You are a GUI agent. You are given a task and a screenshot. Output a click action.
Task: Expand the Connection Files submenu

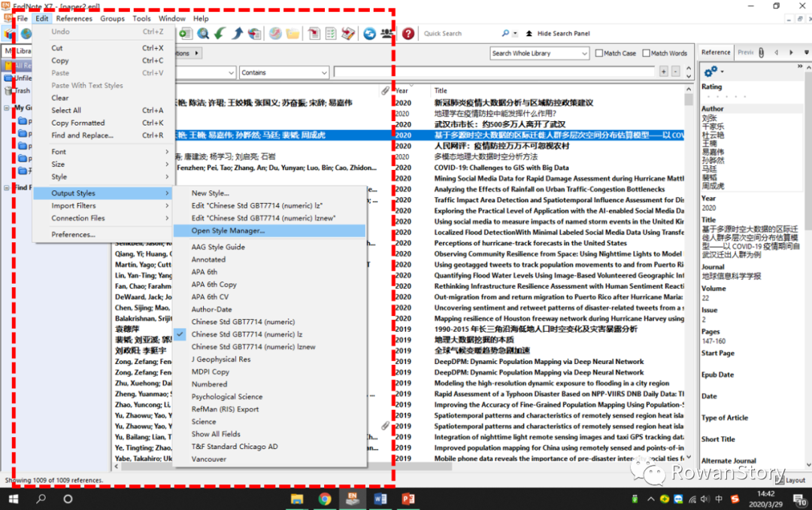[104, 218]
